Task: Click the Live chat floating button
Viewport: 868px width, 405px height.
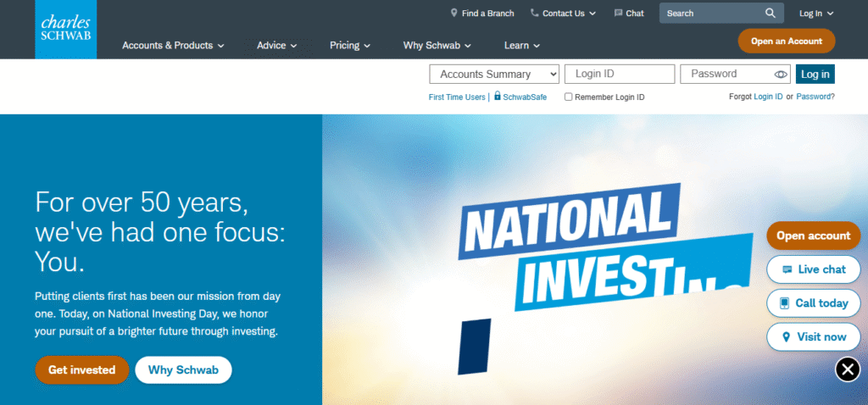Action: tap(813, 269)
